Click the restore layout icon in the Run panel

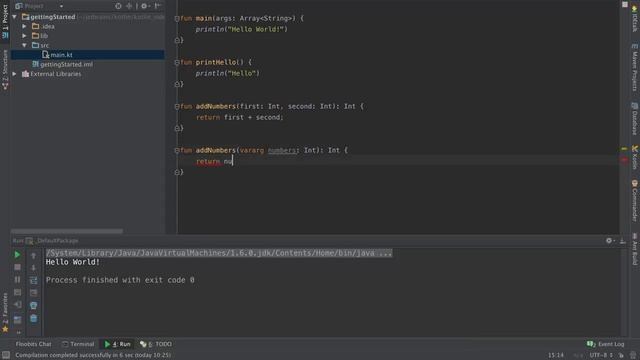pyautogui.click(x=17, y=319)
